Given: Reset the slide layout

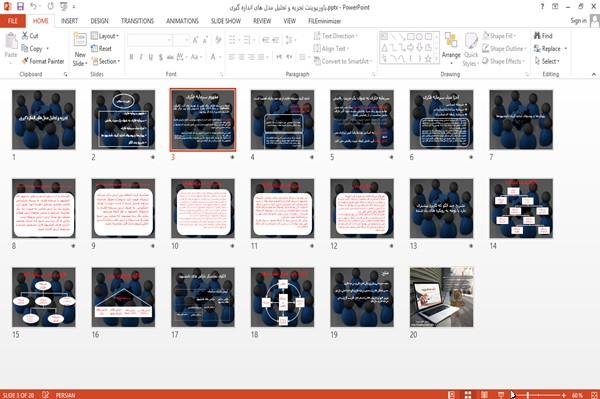Looking at the screenshot, I should [x=101, y=49].
